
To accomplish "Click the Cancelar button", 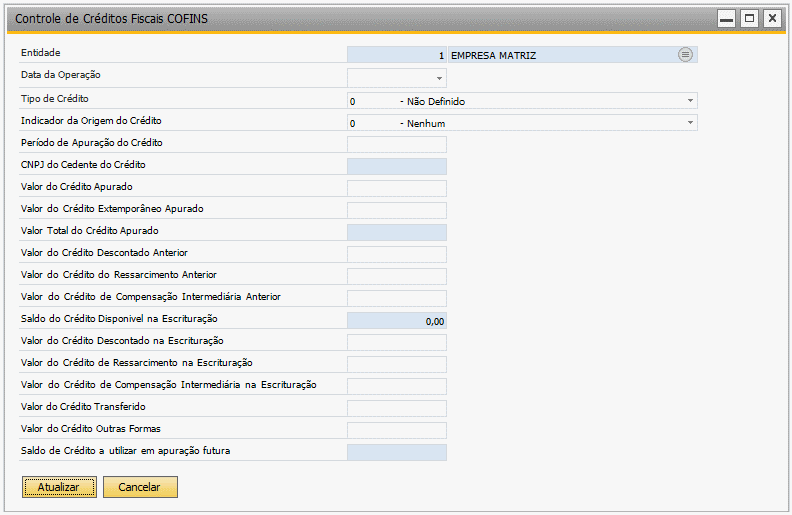I will click(140, 487).
